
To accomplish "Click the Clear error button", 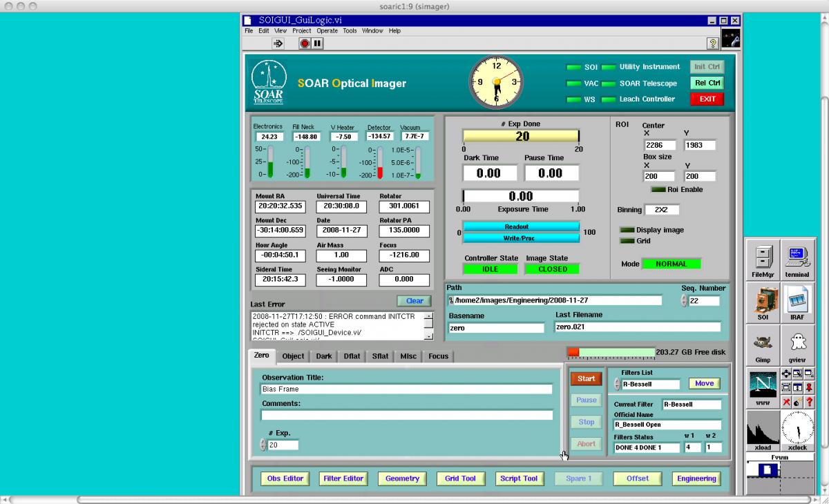I will 414,301.
